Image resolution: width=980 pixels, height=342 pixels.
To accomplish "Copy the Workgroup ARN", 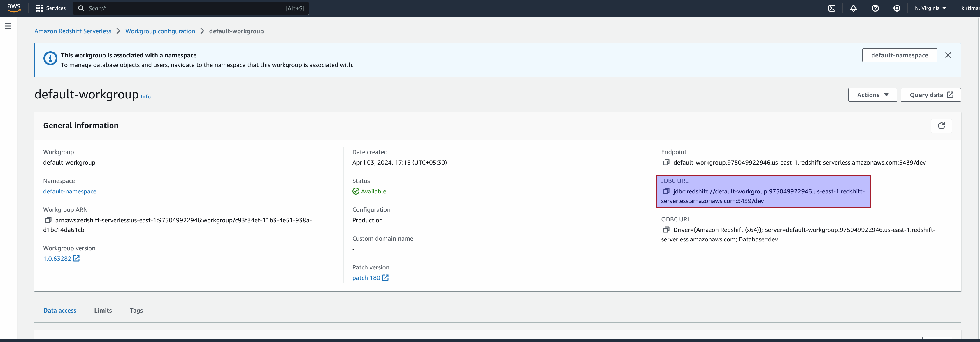I will click(48, 220).
